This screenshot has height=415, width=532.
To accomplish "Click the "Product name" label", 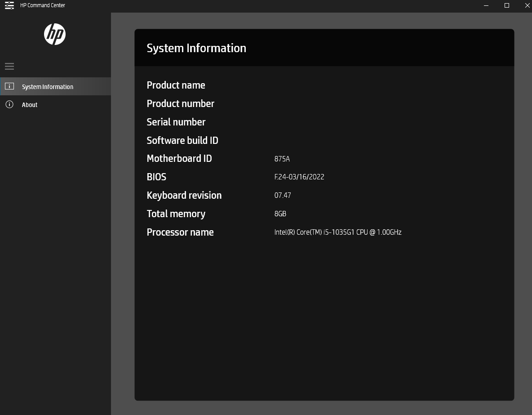I will pyautogui.click(x=176, y=85).
